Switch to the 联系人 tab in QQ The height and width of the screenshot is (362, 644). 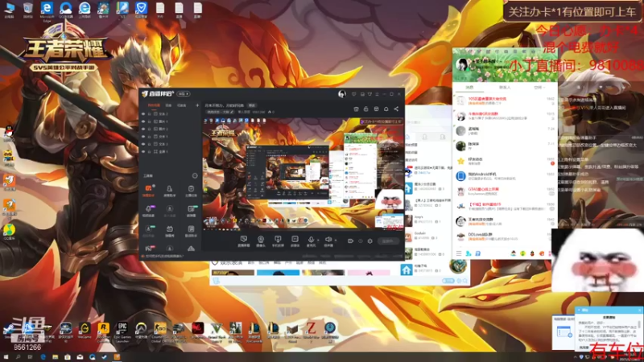pos(505,88)
